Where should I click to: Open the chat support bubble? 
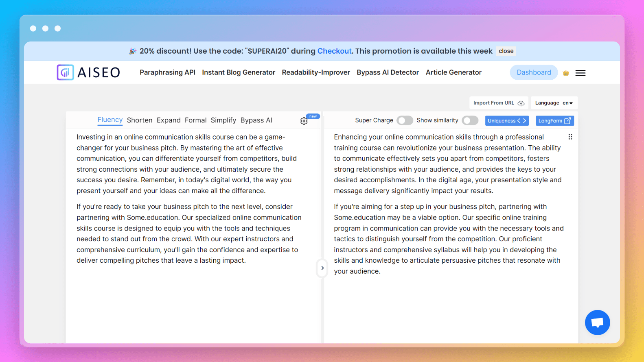(x=597, y=323)
